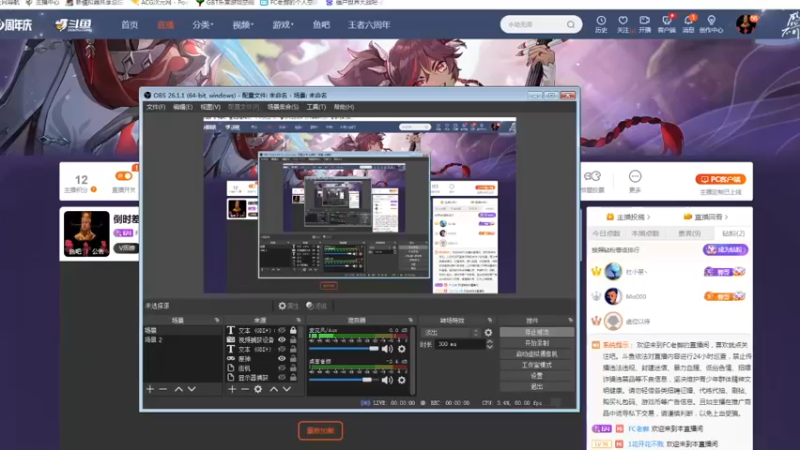
Task: Click the Douyu logo in header
Action: pyautogui.click(x=74, y=24)
